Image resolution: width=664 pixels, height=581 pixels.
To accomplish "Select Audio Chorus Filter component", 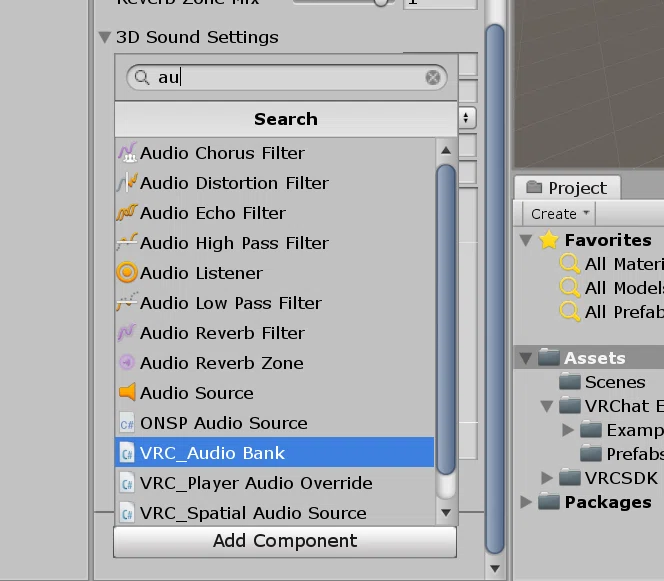I will (x=274, y=153).
